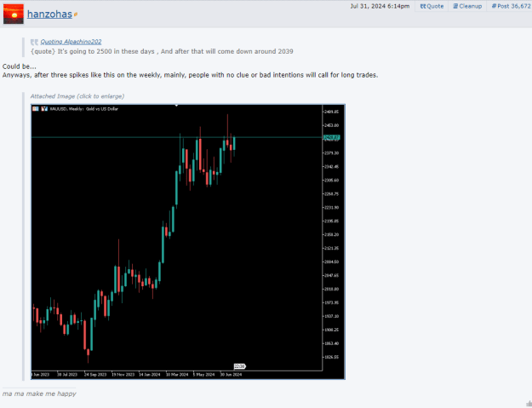
Task: Click the quotation mark icon
Action: click(34, 42)
